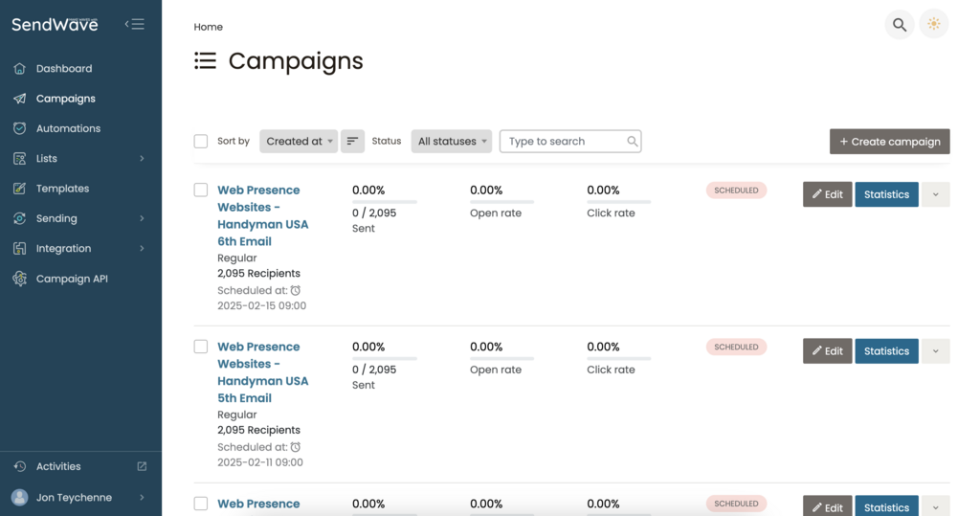Click the sort direction icon button
This screenshot has height=516, width=980.
coord(352,142)
